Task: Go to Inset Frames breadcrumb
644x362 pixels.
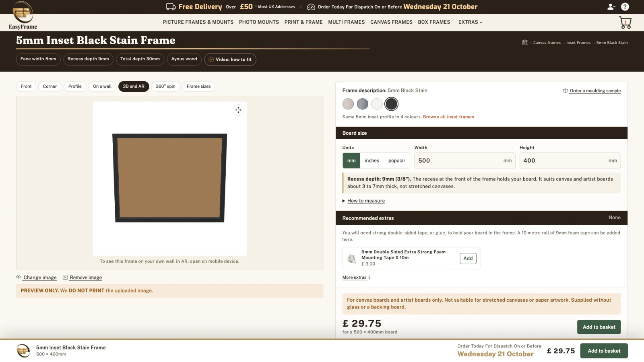Action: tap(578, 43)
